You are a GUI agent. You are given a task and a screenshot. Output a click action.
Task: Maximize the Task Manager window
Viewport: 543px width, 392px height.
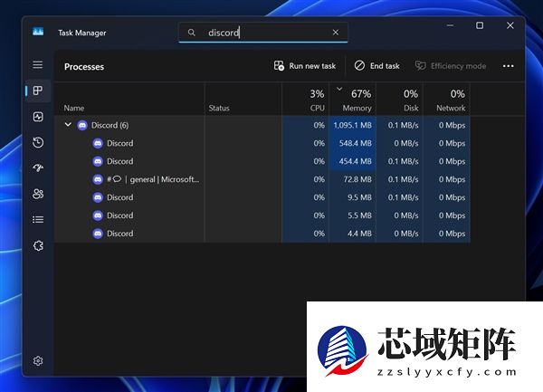(480, 25)
